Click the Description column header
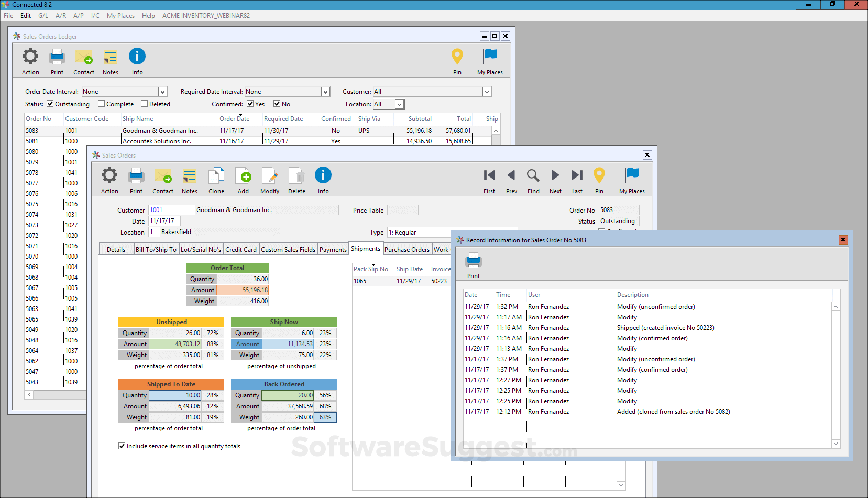 click(x=632, y=295)
